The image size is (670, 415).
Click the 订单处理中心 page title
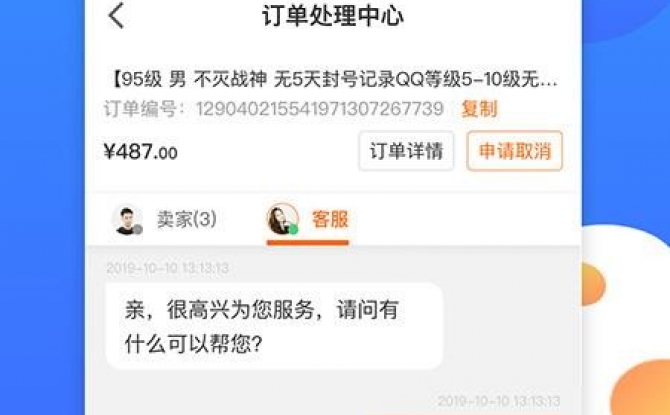[332, 16]
